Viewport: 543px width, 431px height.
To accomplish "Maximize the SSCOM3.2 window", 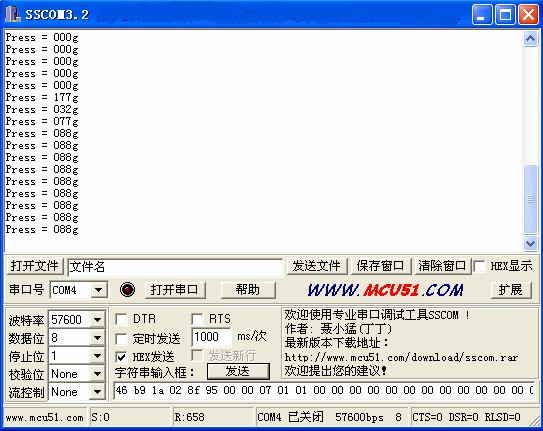I will point(505,15).
